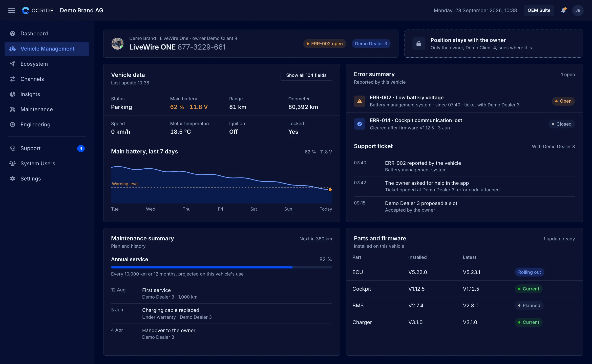Click the Coride logo icon
This screenshot has width=592, height=364.
pyautogui.click(x=26, y=10)
